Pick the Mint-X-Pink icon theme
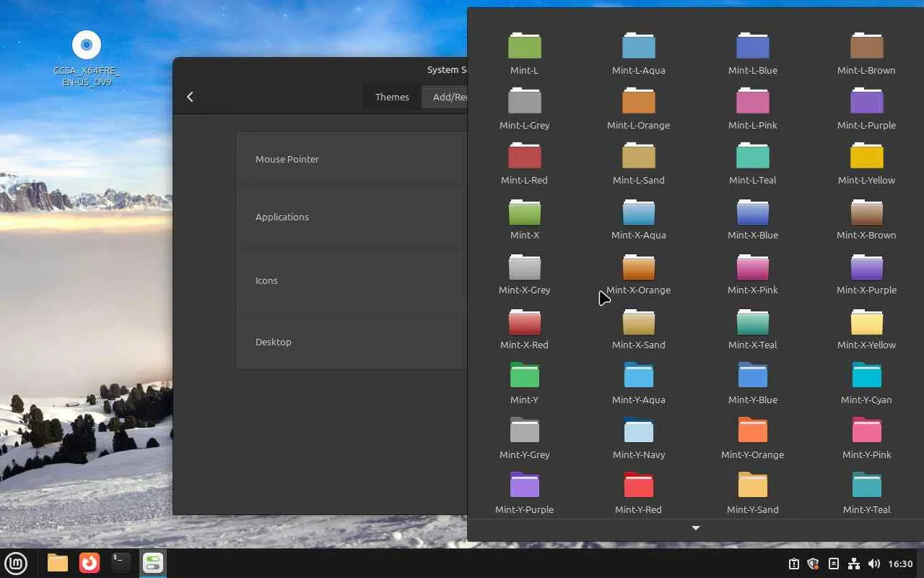This screenshot has height=578, width=924. (752, 273)
